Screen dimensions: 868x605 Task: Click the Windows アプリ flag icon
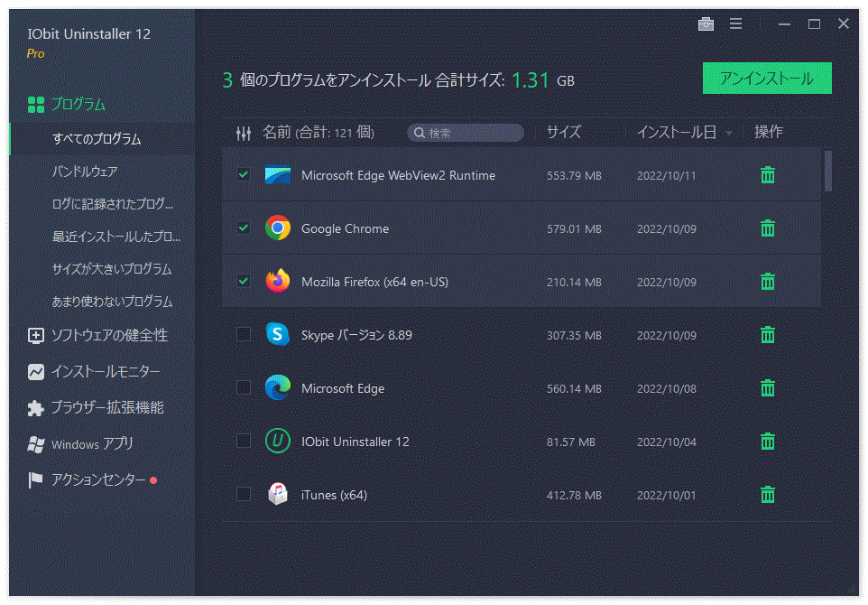[36, 444]
